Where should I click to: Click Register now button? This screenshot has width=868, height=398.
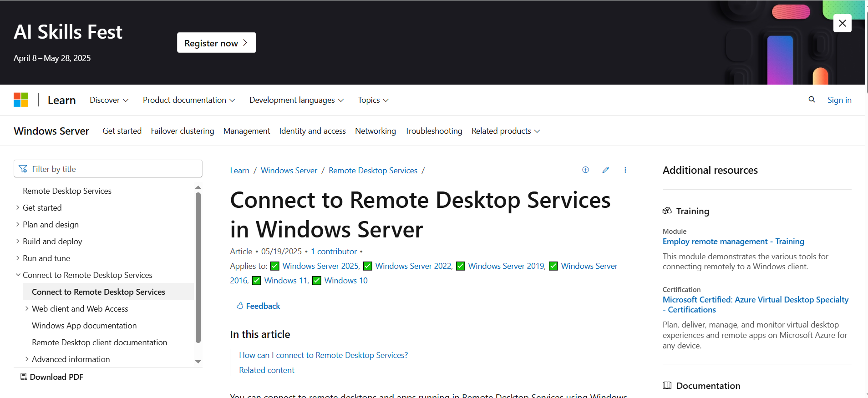pos(217,43)
